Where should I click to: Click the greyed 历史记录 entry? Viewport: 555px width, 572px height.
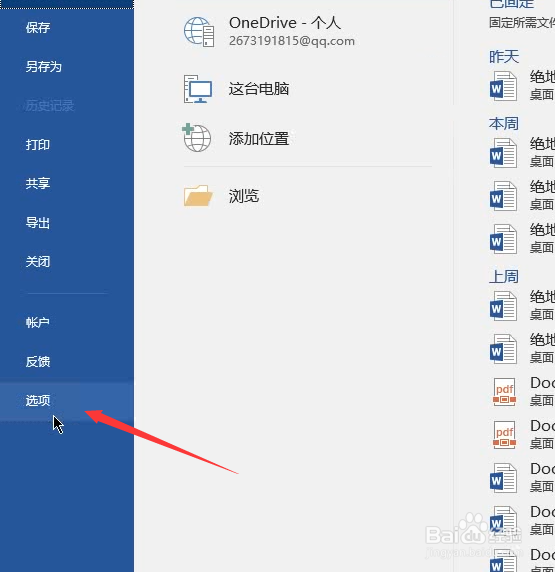point(50,106)
